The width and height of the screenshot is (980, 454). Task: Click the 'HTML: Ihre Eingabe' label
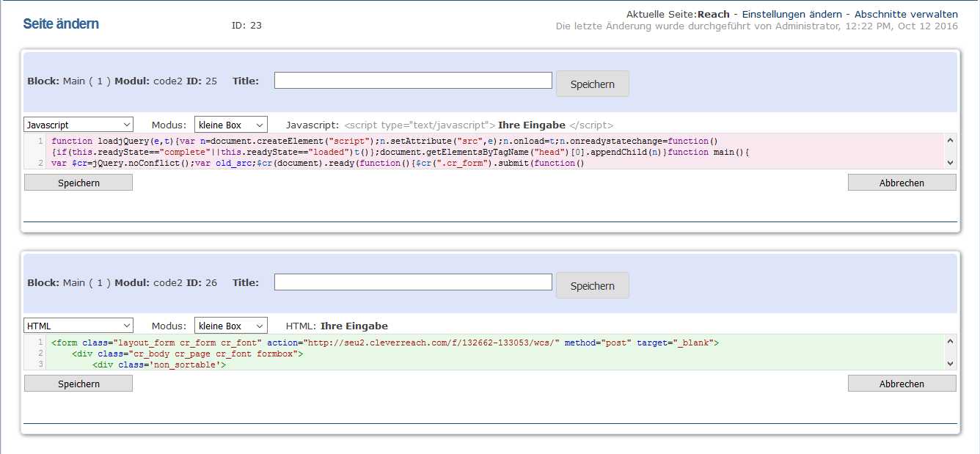[337, 326]
